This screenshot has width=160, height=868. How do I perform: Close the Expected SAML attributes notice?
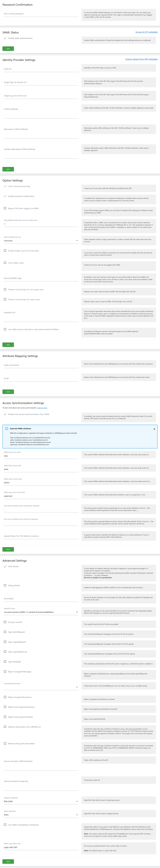[154, 429]
